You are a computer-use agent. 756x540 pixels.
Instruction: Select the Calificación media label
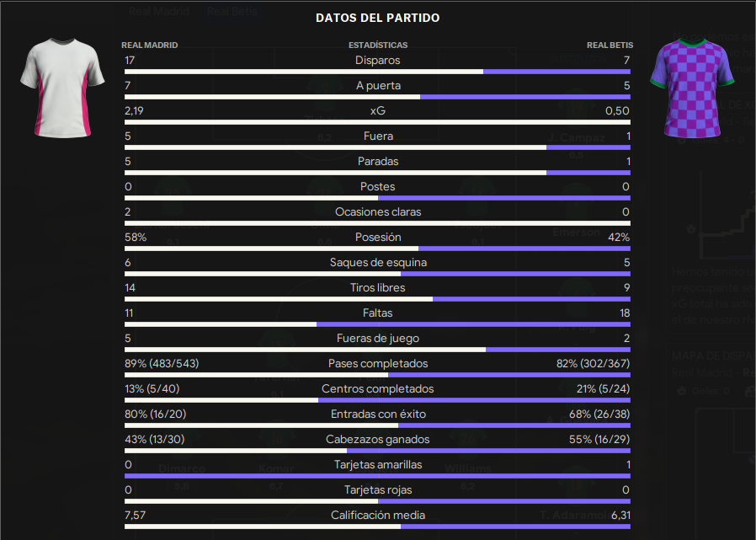tap(377, 515)
